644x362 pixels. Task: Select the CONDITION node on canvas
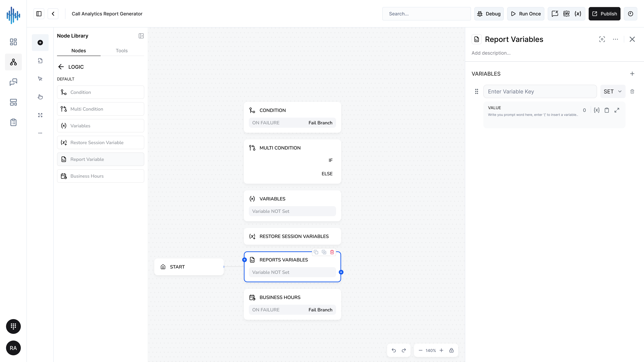coord(292,117)
